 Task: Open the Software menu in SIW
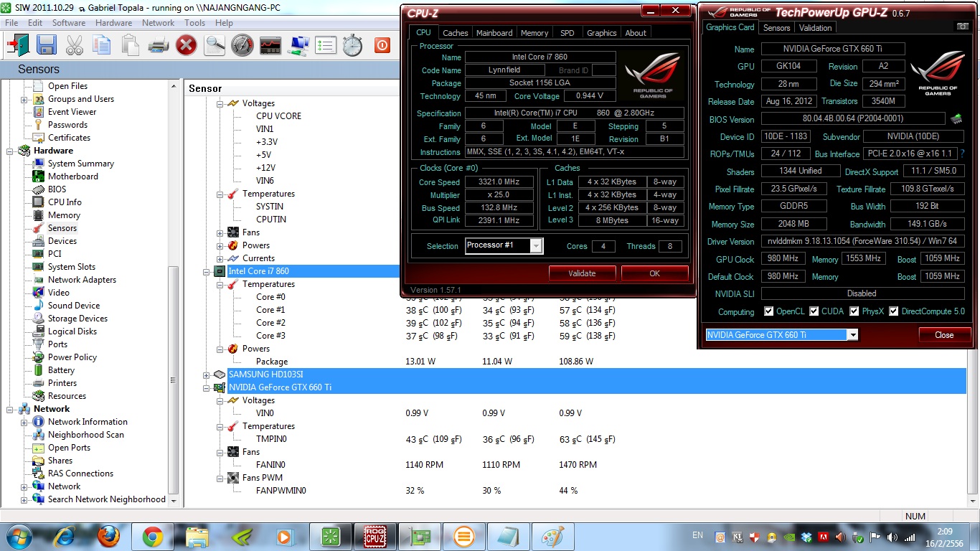pyautogui.click(x=69, y=23)
